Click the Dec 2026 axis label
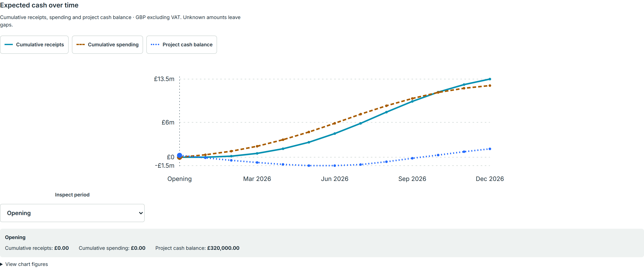Image resolution: width=644 pixels, height=268 pixels. point(490,179)
